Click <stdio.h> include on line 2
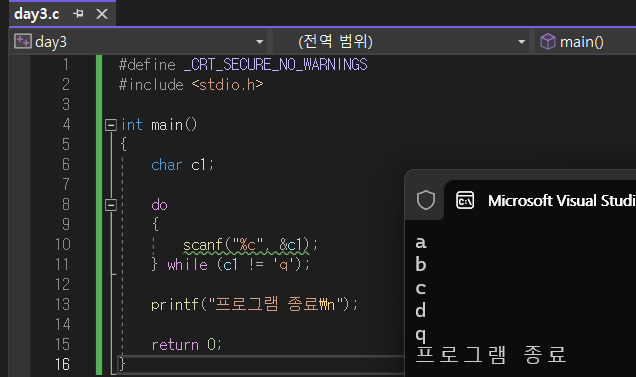The image size is (636, 377). [x=228, y=85]
